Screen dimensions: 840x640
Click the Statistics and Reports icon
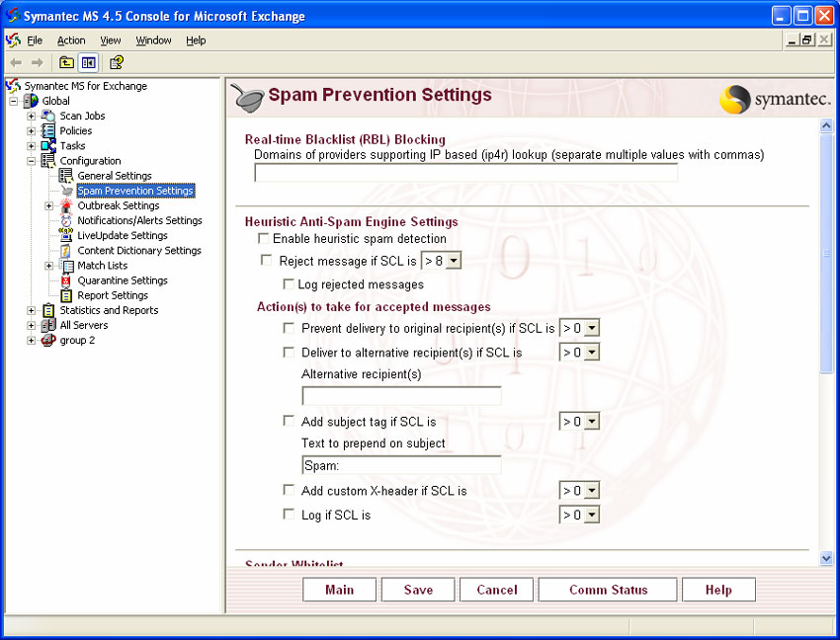48,311
